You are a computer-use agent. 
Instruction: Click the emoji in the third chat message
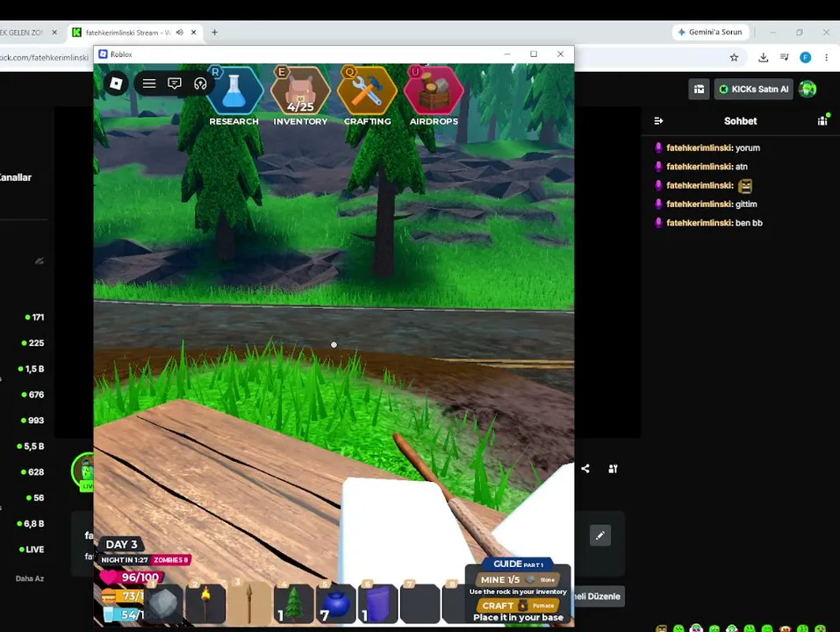tap(745, 186)
